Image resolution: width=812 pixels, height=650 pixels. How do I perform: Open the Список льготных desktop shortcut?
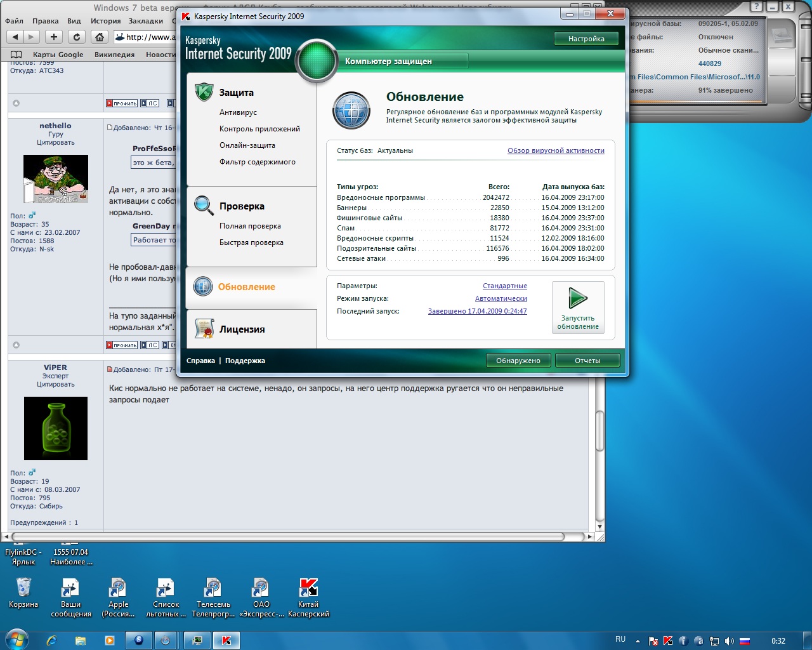click(166, 597)
